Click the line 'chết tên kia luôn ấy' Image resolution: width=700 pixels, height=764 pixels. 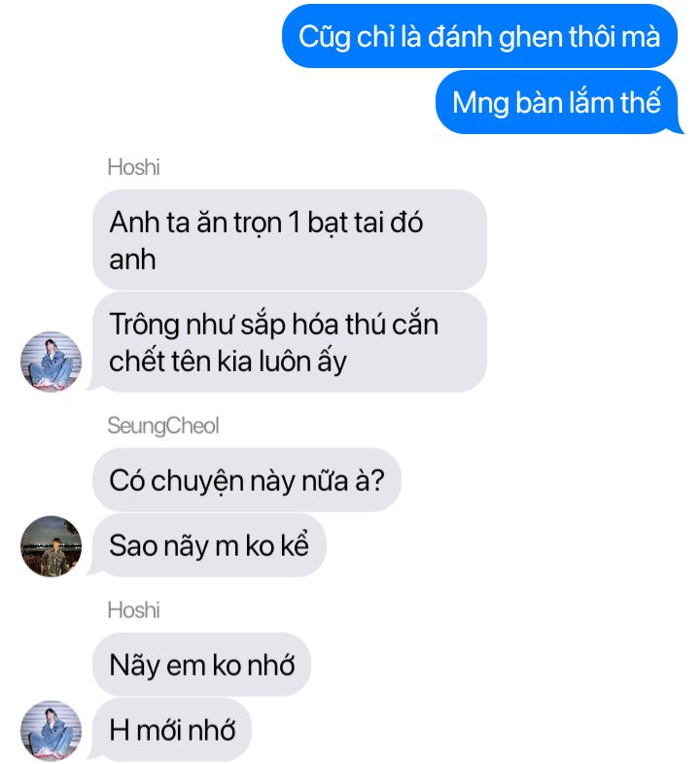[x=227, y=362]
